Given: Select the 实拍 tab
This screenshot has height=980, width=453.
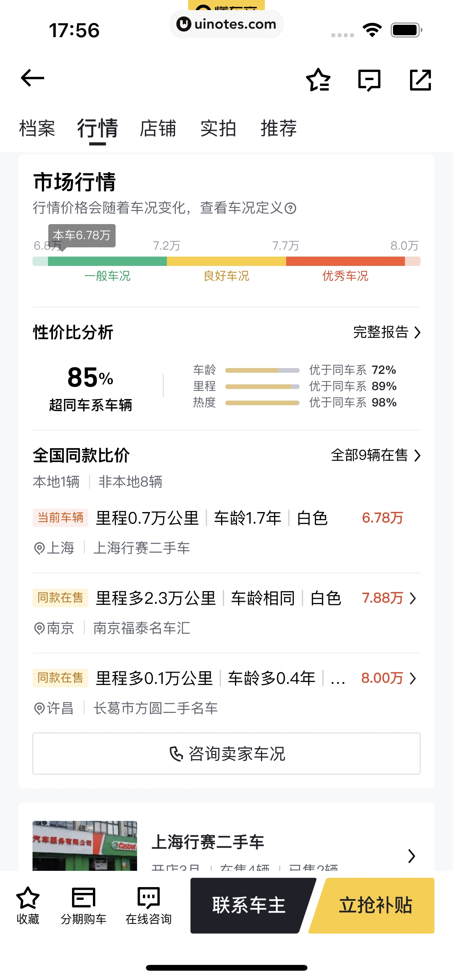Looking at the screenshot, I should click(x=218, y=128).
